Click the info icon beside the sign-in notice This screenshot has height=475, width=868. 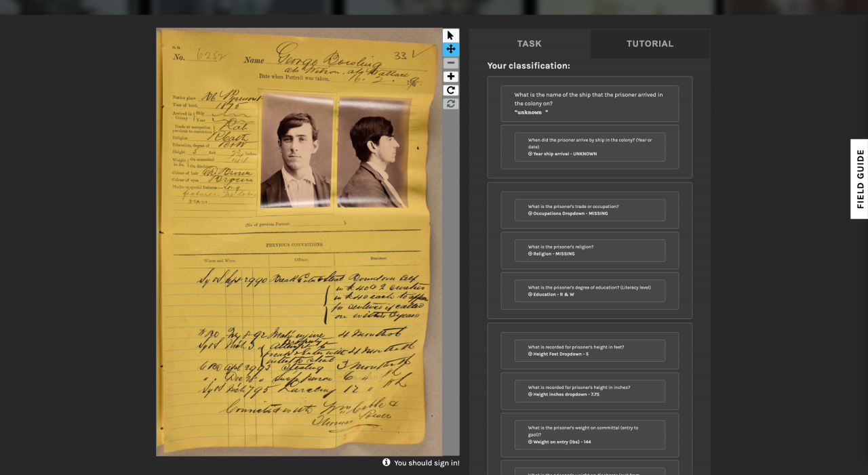pos(387,462)
